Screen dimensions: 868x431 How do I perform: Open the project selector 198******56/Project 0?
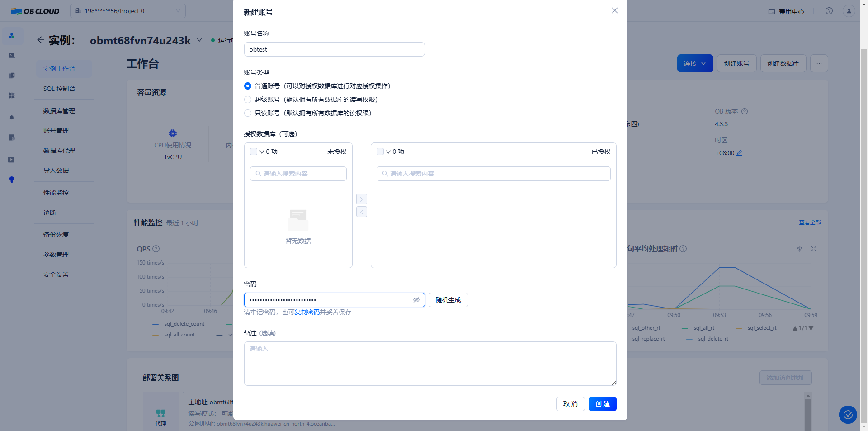128,11
